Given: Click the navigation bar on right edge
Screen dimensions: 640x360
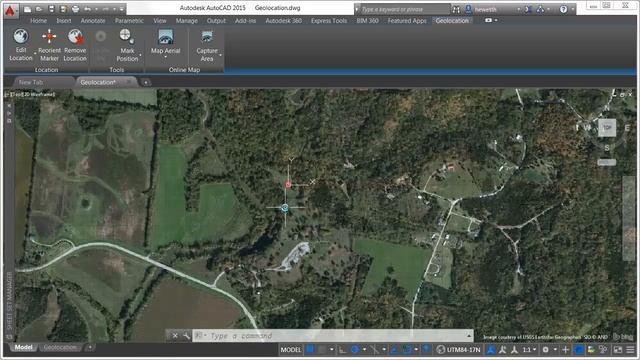Looking at the screenshot, I should pyautogui.click(x=629, y=218).
